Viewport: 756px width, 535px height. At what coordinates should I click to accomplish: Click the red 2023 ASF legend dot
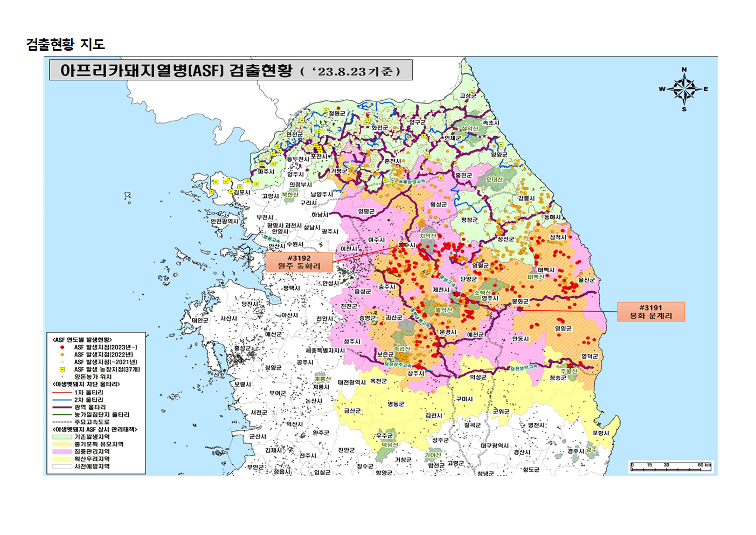click(x=62, y=347)
